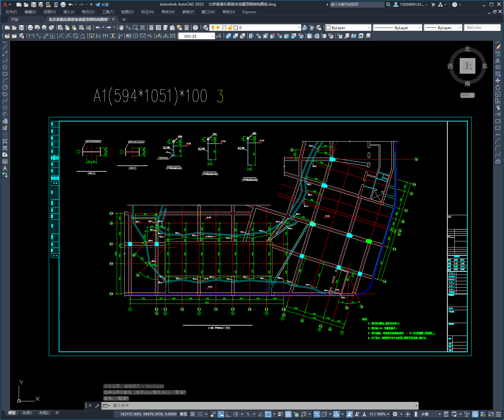Click the search field 键入关键字或短语
Image resolution: width=504 pixels, height=420 pixels.
click(x=357, y=5)
